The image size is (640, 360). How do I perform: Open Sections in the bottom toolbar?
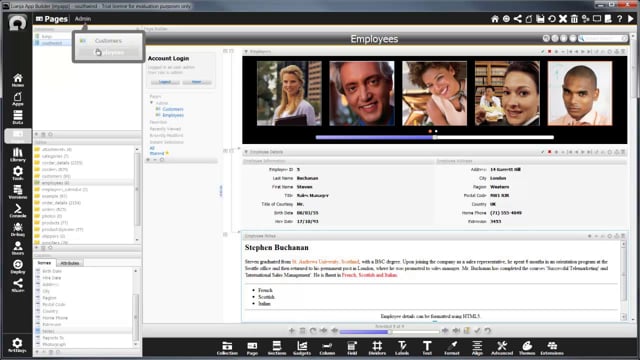point(277,348)
